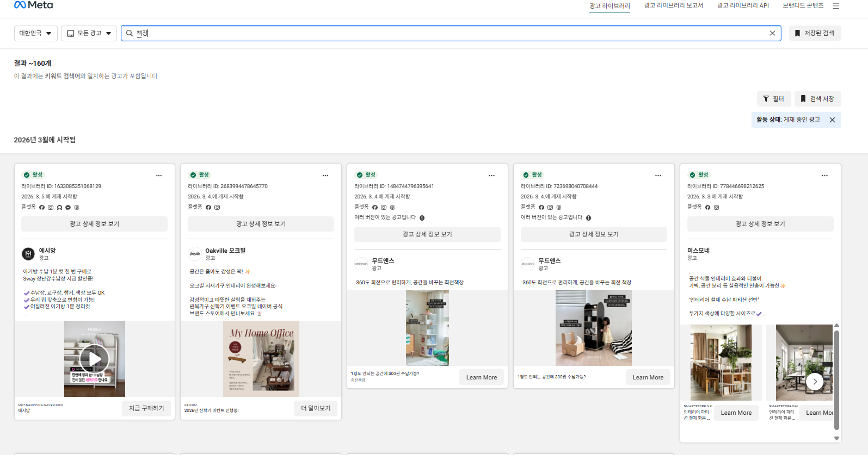Expand the 대한민국 country dropdown
The height and width of the screenshot is (455, 868).
[35, 33]
